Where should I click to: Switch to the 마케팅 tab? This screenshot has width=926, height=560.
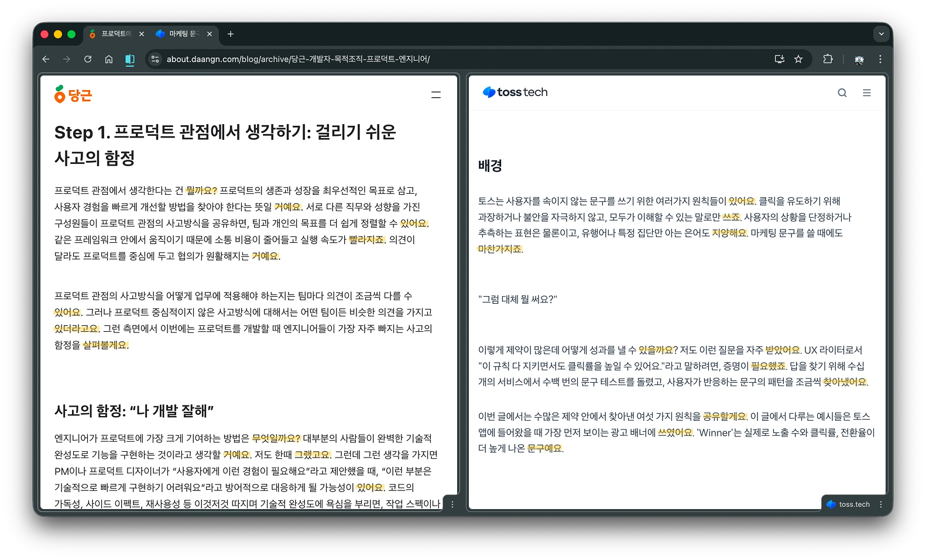click(x=184, y=34)
